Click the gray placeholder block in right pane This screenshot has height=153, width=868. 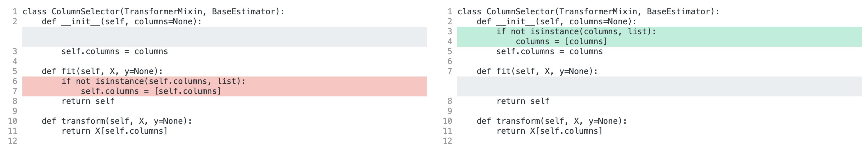pos(659,86)
